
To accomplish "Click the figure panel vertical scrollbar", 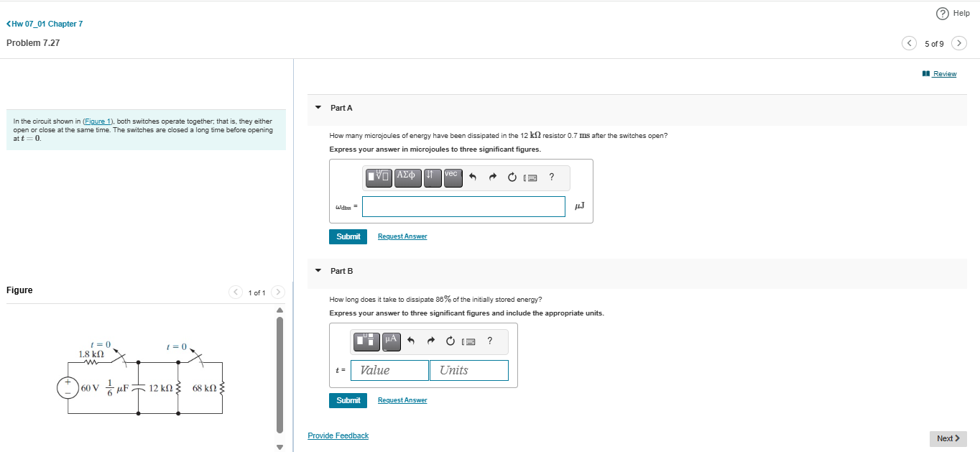I will (280, 375).
